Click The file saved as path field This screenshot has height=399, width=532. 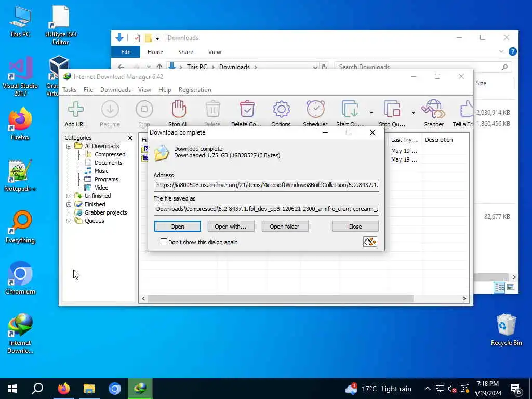(267, 209)
